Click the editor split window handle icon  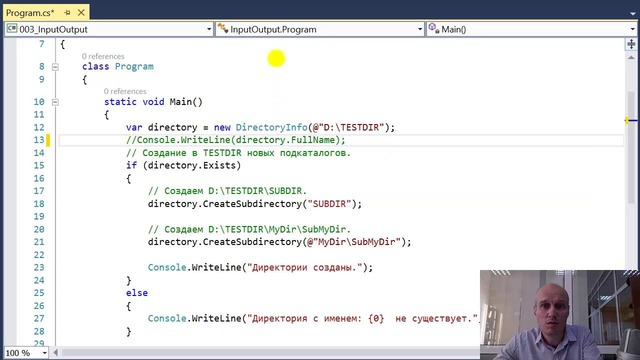pos(631,44)
